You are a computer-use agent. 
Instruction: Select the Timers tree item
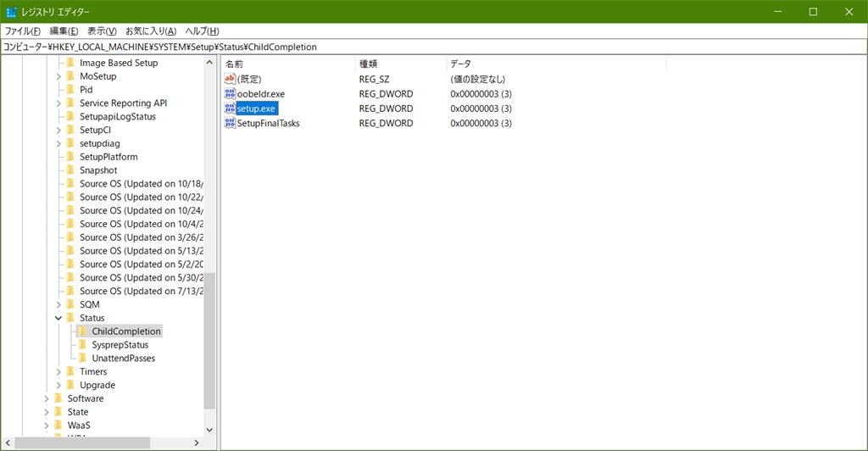click(x=93, y=372)
